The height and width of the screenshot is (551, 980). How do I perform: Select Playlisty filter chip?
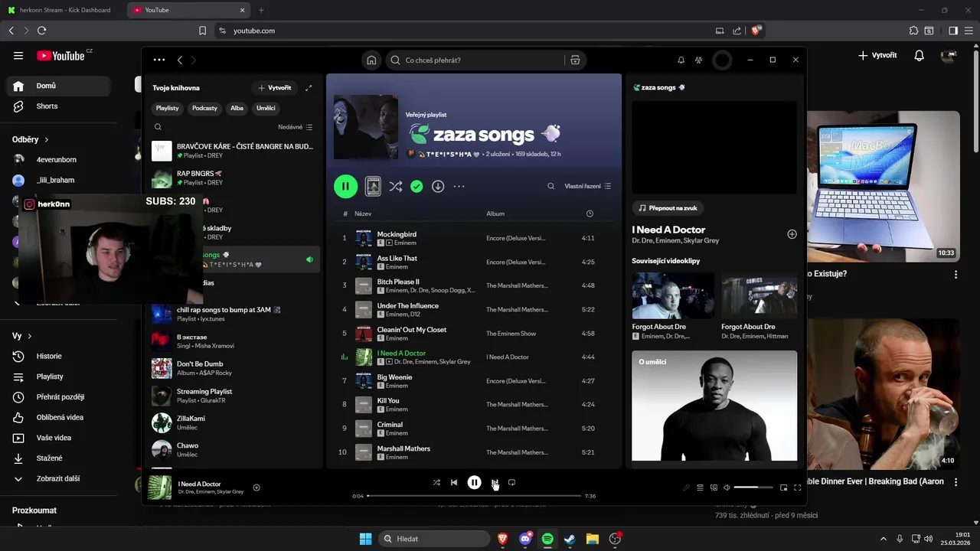click(167, 108)
